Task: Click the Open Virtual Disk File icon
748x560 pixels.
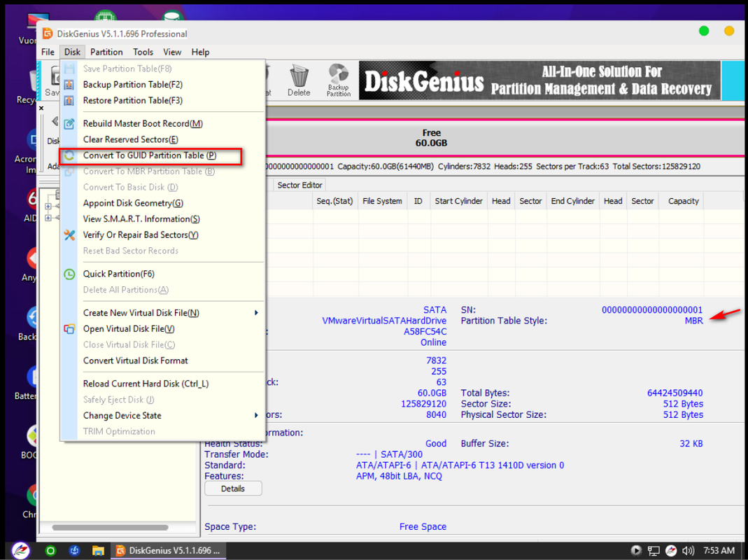Action: (69, 329)
